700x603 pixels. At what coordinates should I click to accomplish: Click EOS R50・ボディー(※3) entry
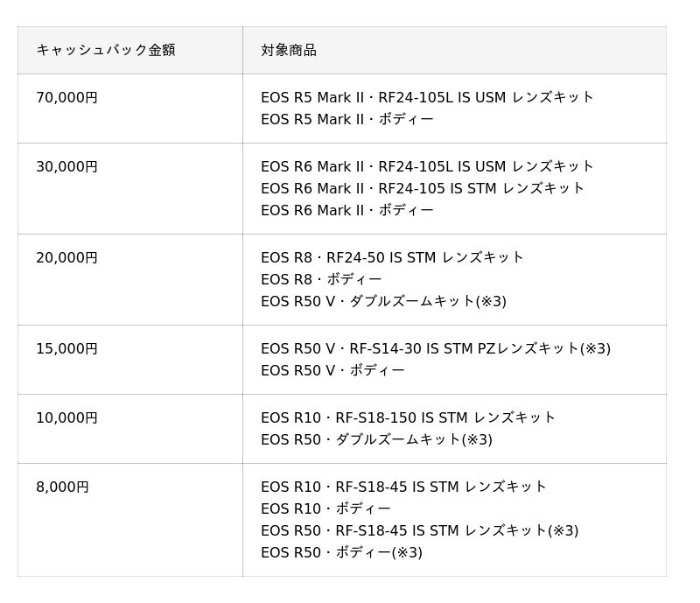(342, 552)
